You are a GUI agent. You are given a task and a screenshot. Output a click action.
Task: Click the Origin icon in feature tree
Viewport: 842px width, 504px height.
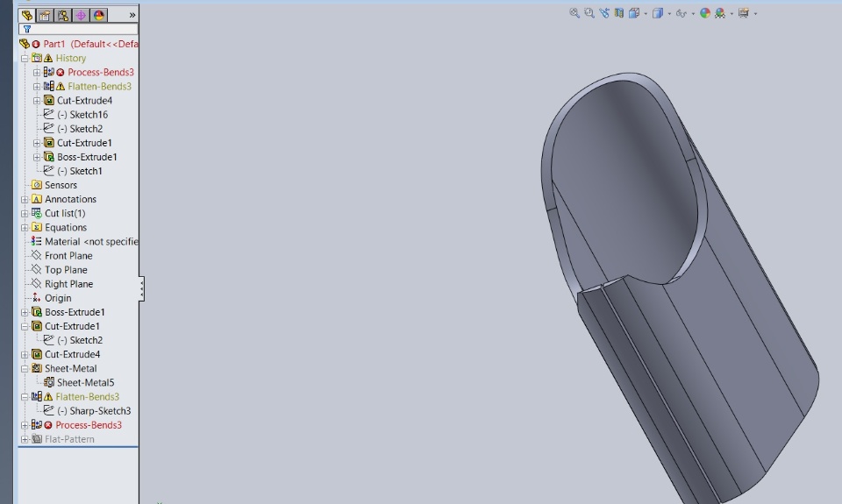[x=36, y=298]
